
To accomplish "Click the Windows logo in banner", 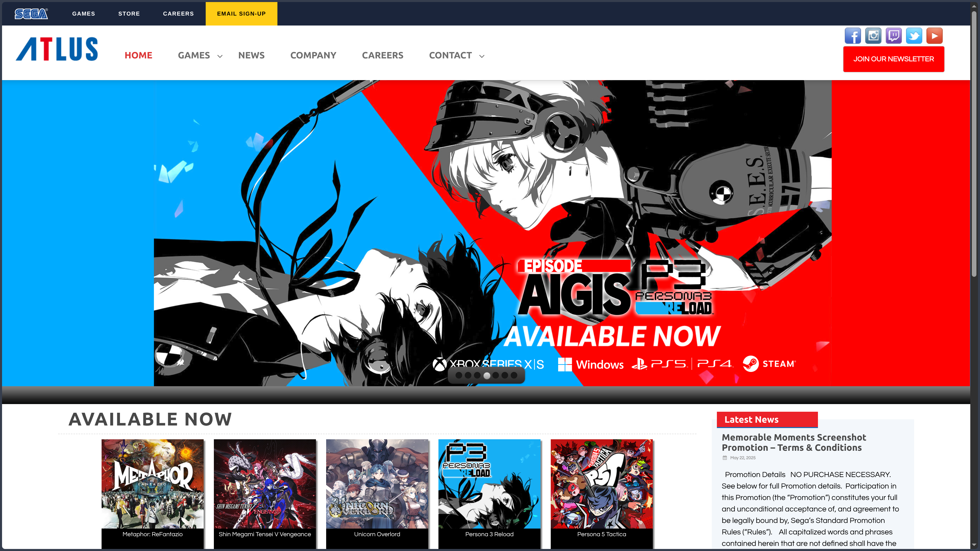I will coord(591,364).
